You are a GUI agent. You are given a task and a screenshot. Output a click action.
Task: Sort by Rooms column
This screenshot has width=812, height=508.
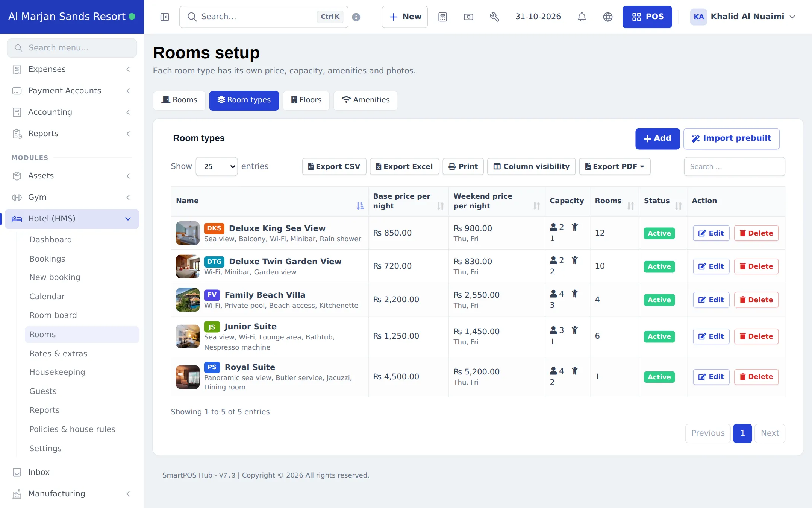(630, 205)
